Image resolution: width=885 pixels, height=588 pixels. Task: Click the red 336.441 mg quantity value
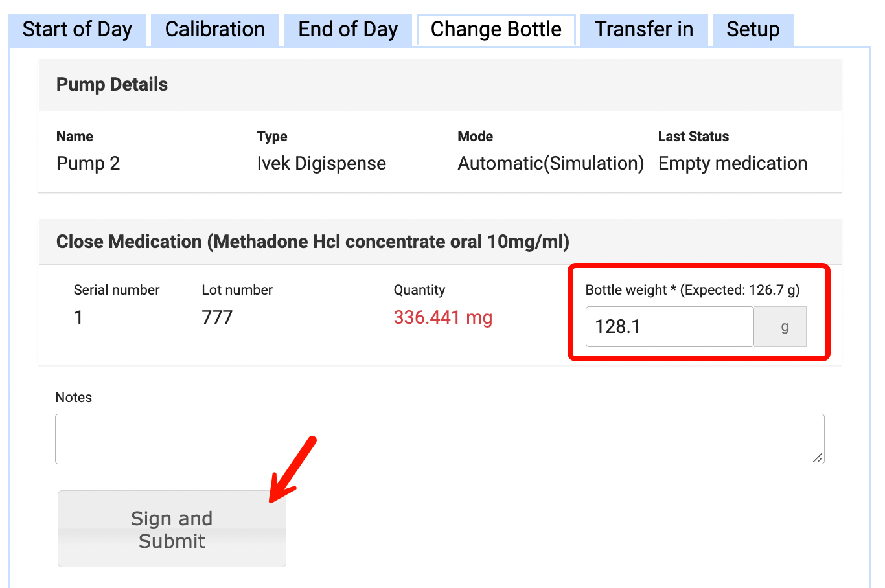(x=442, y=317)
